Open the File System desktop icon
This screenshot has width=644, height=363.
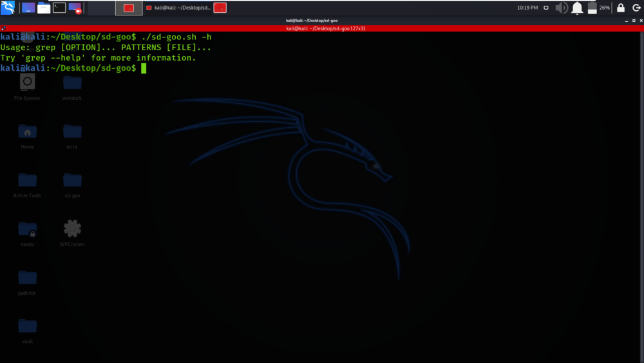point(27,87)
